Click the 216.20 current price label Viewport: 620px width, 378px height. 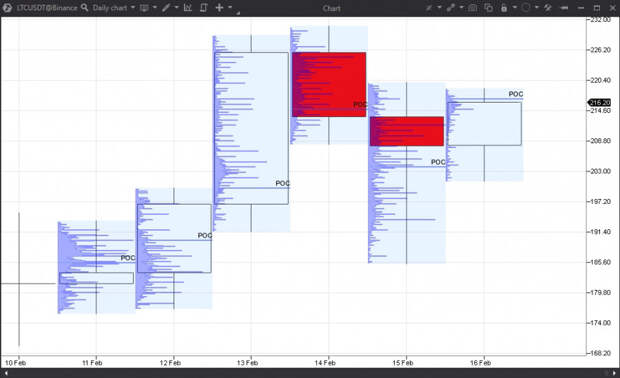[x=600, y=102]
